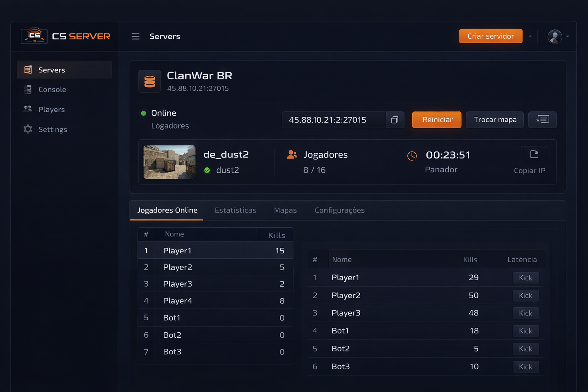This screenshot has height=392, width=588.
Task: Click the CS Server logo icon
Action: [34, 36]
